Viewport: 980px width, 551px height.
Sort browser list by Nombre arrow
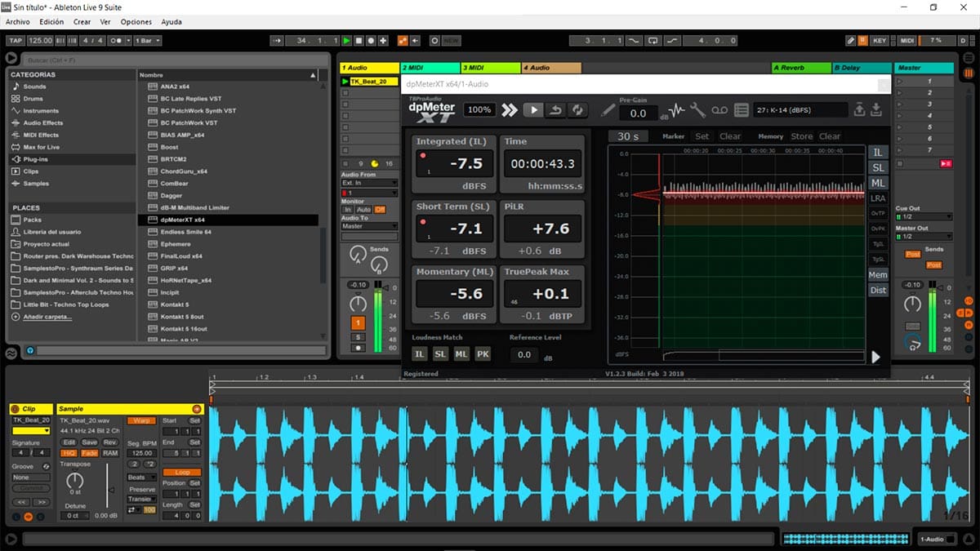pyautogui.click(x=313, y=75)
